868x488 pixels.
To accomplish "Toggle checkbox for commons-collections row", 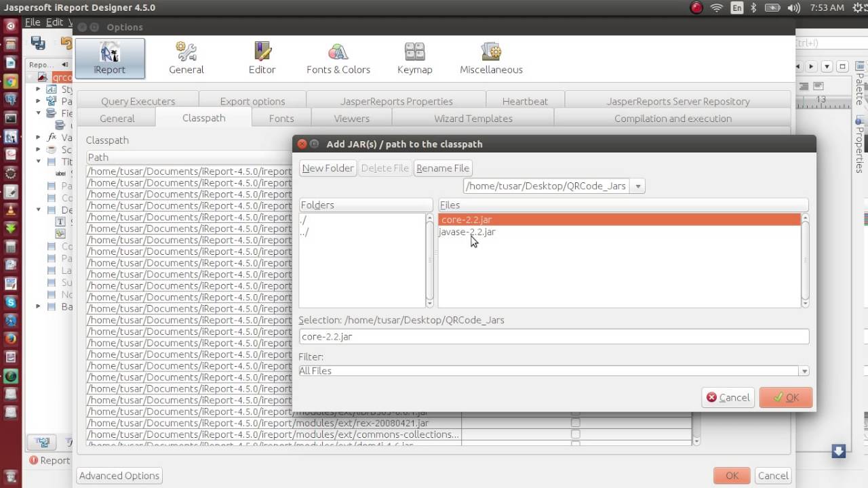I will coord(575,434).
